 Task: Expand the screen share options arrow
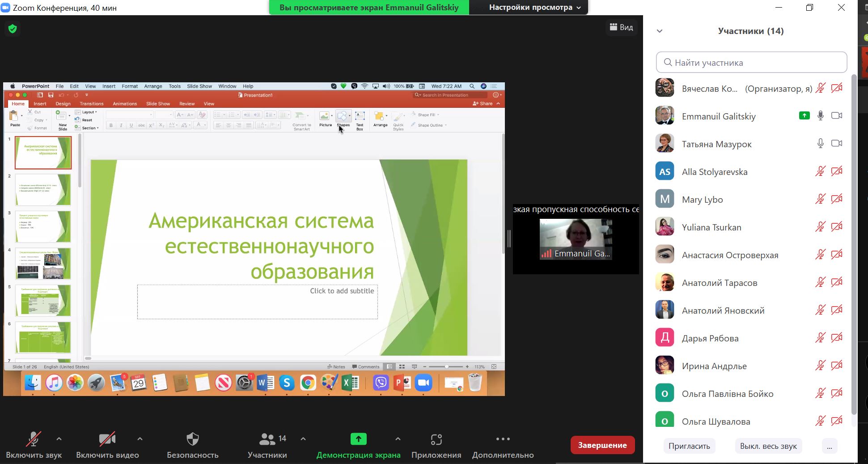click(x=398, y=439)
